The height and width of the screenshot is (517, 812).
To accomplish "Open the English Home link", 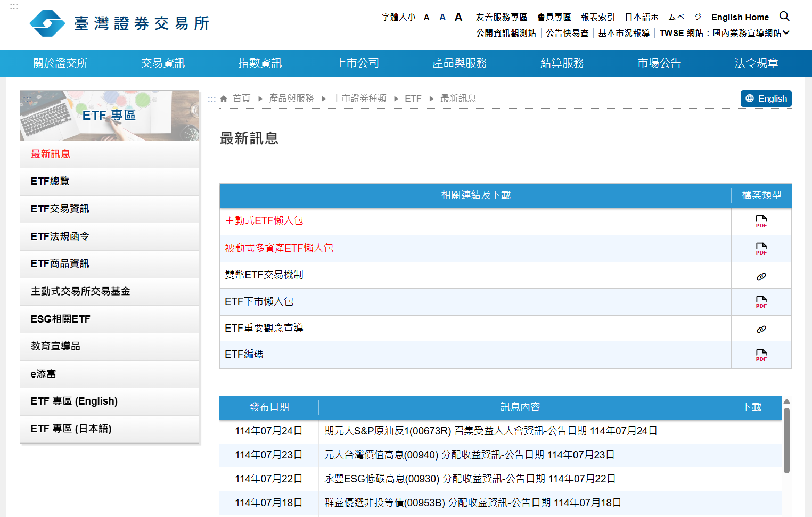I will [740, 17].
